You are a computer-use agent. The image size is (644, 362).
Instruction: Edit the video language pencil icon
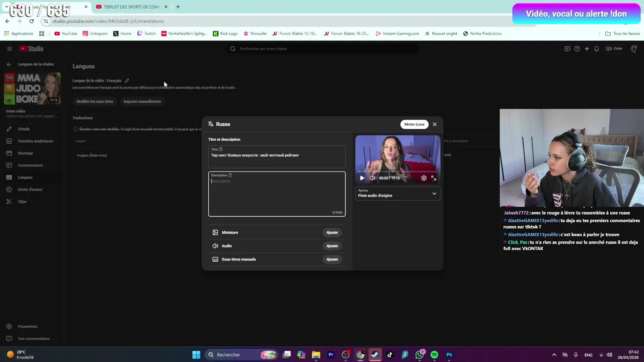(x=127, y=80)
